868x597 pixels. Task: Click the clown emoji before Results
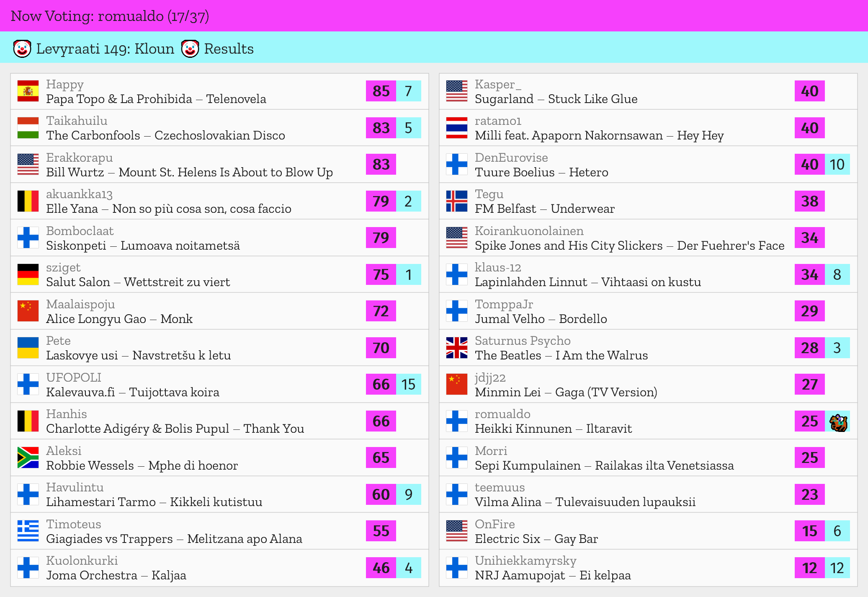point(190,49)
